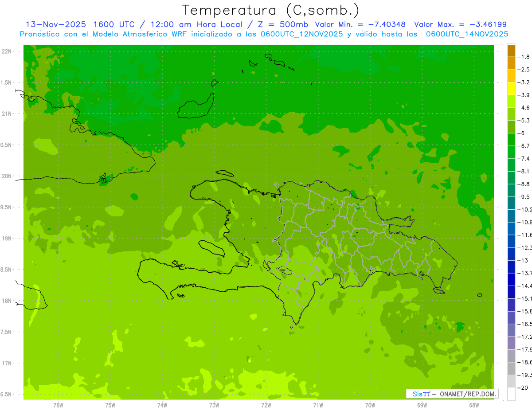Click the '-3.2' color bar label

pos(524,82)
